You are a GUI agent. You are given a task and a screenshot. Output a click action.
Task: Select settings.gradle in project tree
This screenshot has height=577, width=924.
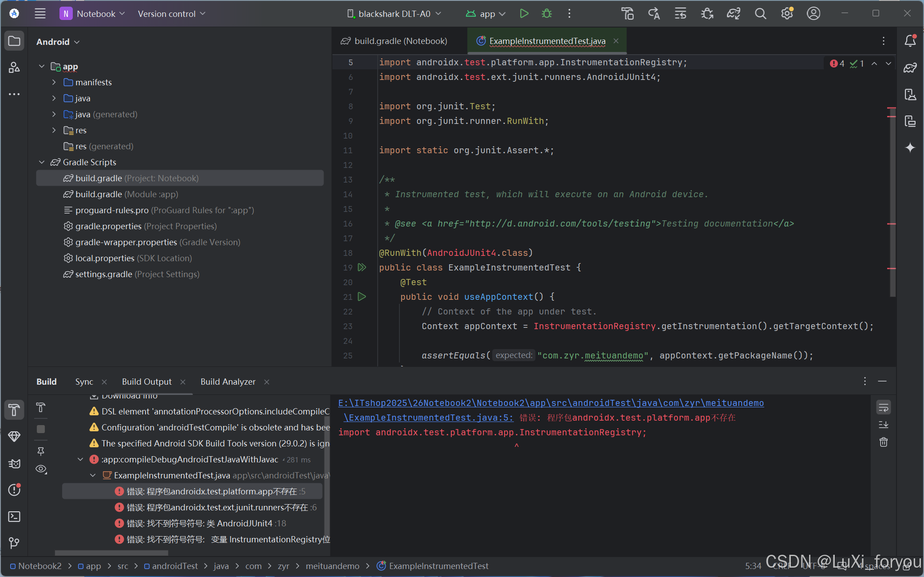pos(103,274)
